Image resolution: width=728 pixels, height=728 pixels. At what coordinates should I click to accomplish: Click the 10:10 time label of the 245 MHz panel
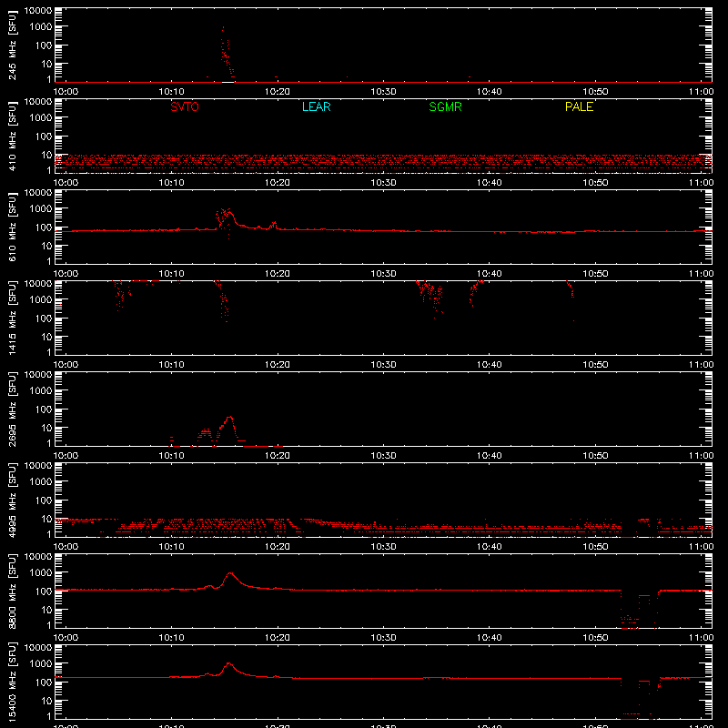[171, 92]
